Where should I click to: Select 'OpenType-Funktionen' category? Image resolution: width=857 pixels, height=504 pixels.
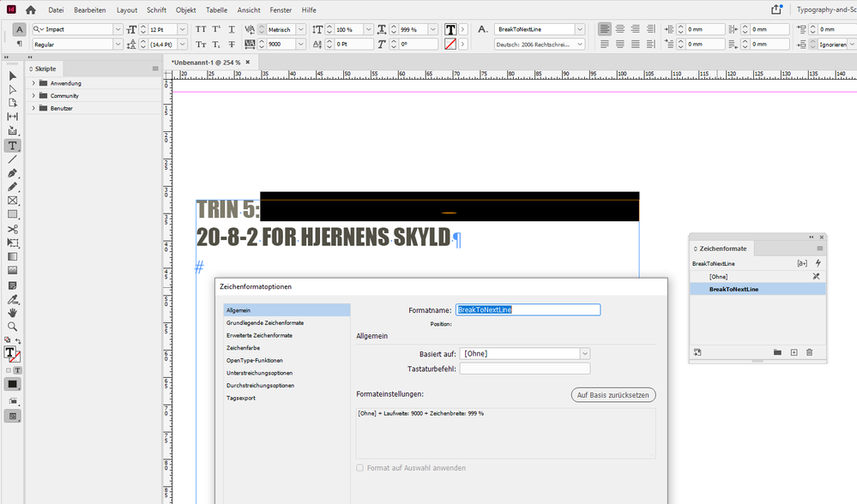click(255, 360)
